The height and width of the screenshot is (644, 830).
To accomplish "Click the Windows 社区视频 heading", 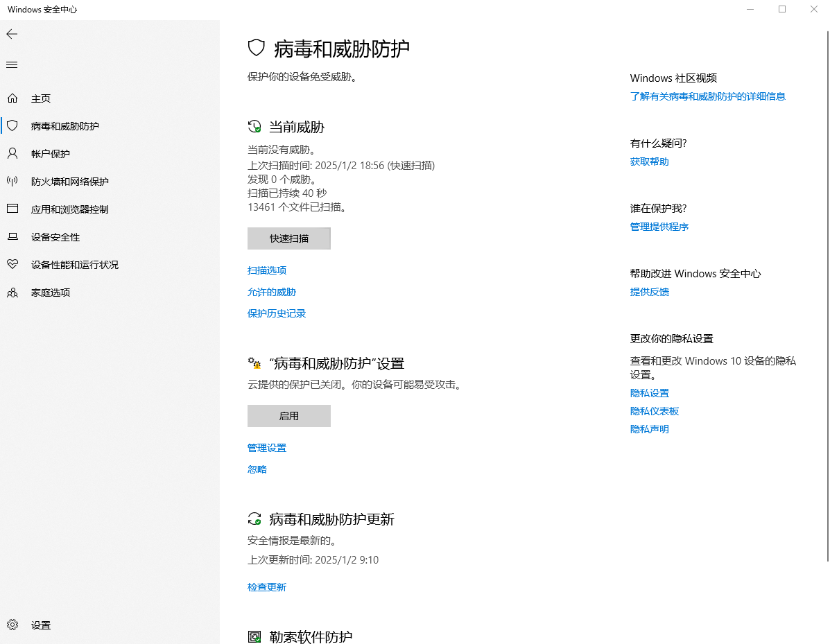I will [673, 78].
